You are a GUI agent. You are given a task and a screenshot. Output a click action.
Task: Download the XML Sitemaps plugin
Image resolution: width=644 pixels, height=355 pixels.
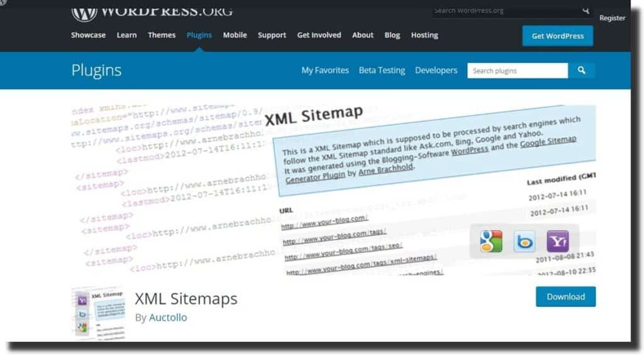point(565,296)
